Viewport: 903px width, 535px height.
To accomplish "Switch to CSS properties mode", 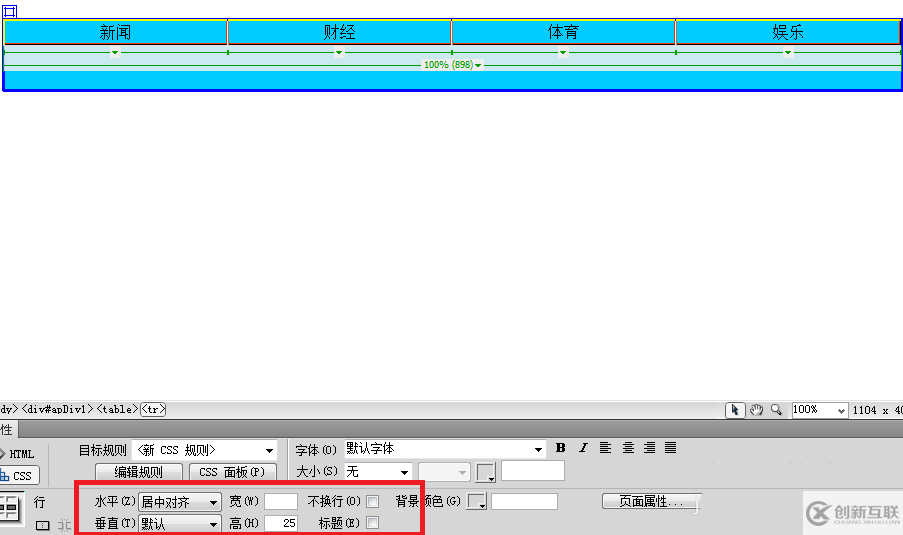I will click(x=18, y=476).
